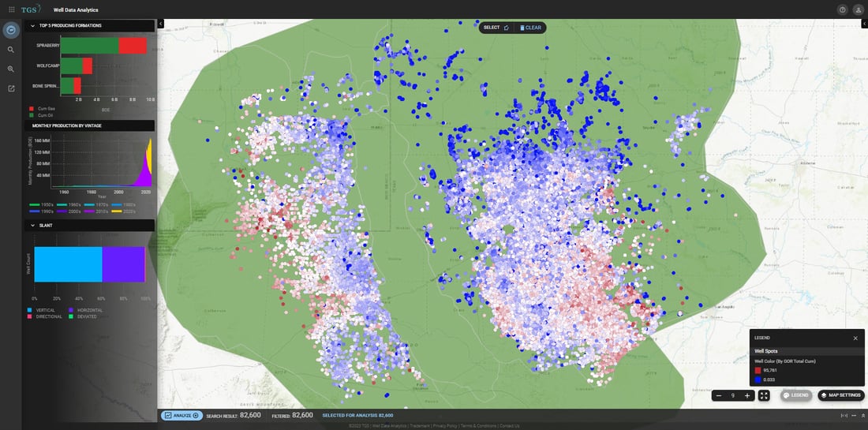The width and height of the screenshot is (868, 430).
Task: Click the fullscreen map extent icon
Action: coord(764,395)
